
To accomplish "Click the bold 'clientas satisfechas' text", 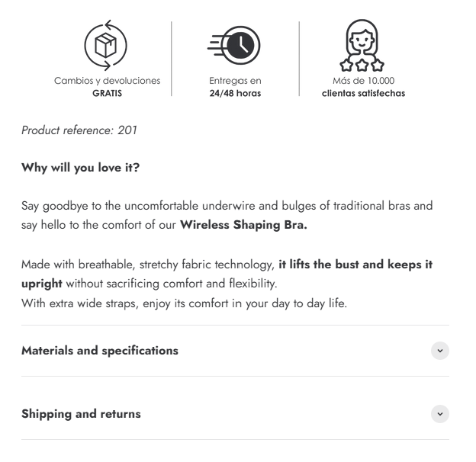I will 363,93.
